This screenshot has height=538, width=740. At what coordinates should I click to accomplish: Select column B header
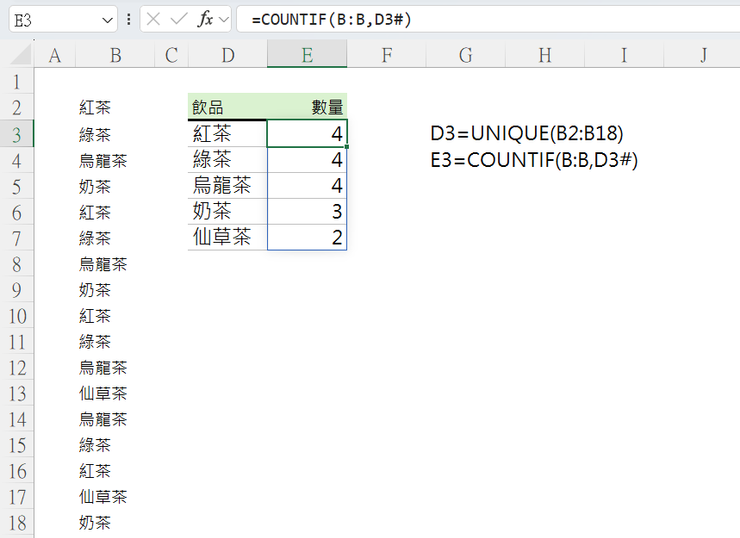[116, 55]
